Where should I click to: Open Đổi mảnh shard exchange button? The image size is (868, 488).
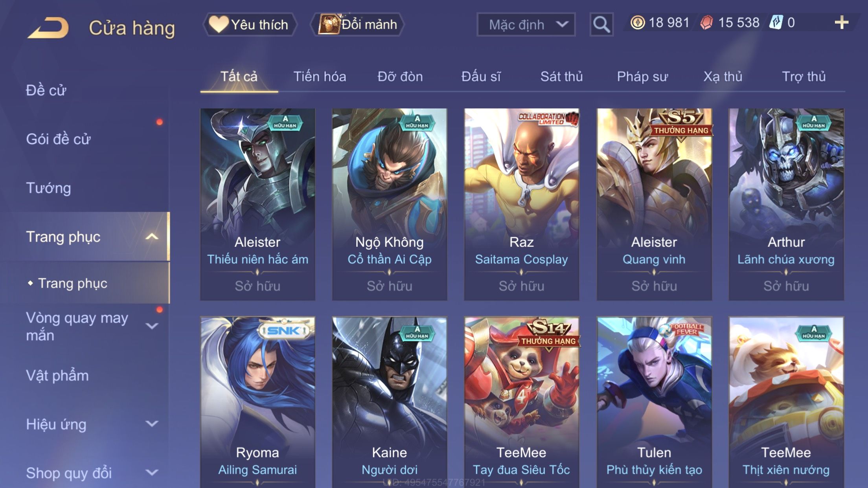tap(357, 24)
